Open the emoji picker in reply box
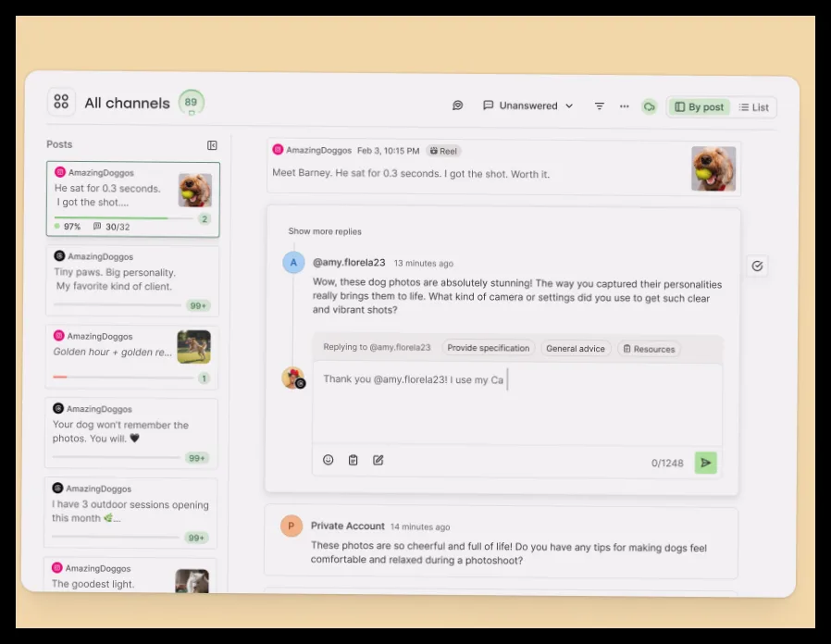This screenshot has width=831, height=644. (329, 460)
